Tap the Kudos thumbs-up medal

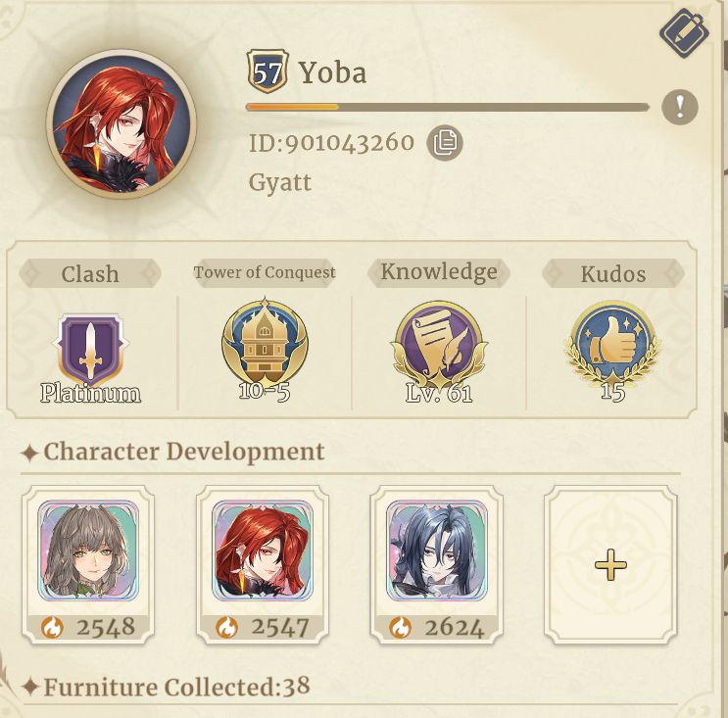612,351
